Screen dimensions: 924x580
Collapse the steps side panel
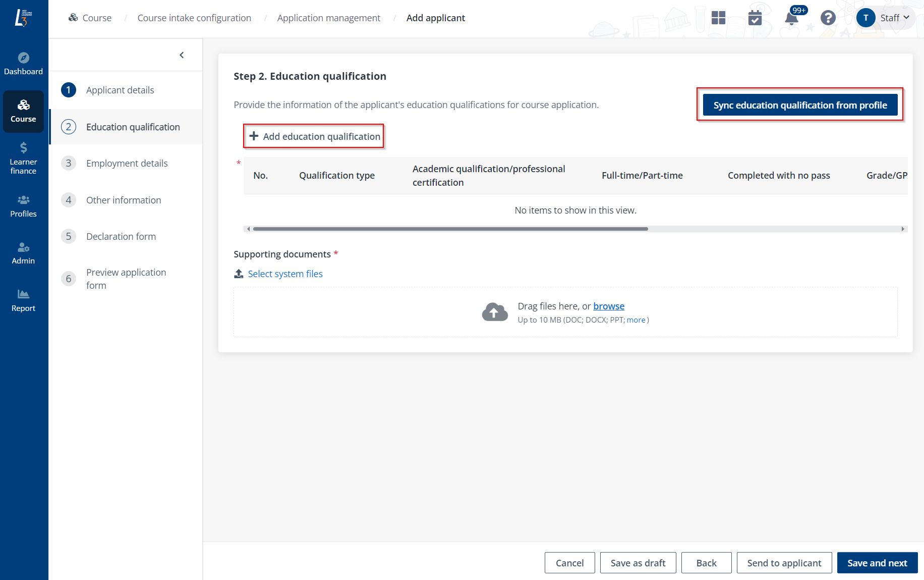click(182, 55)
